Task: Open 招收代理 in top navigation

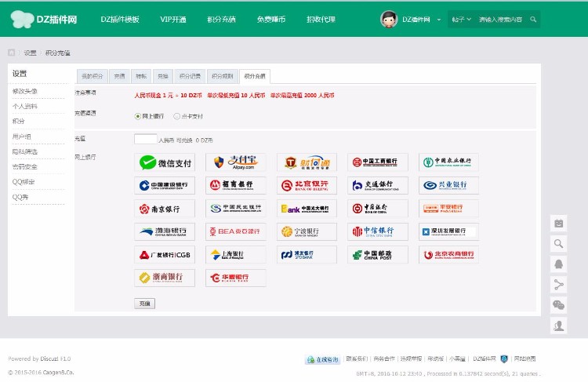Action: pyautogui.click(x=321, y=20)
